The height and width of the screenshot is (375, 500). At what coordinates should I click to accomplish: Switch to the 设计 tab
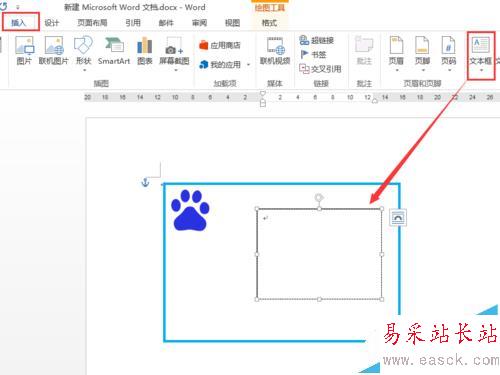[52, 23]
